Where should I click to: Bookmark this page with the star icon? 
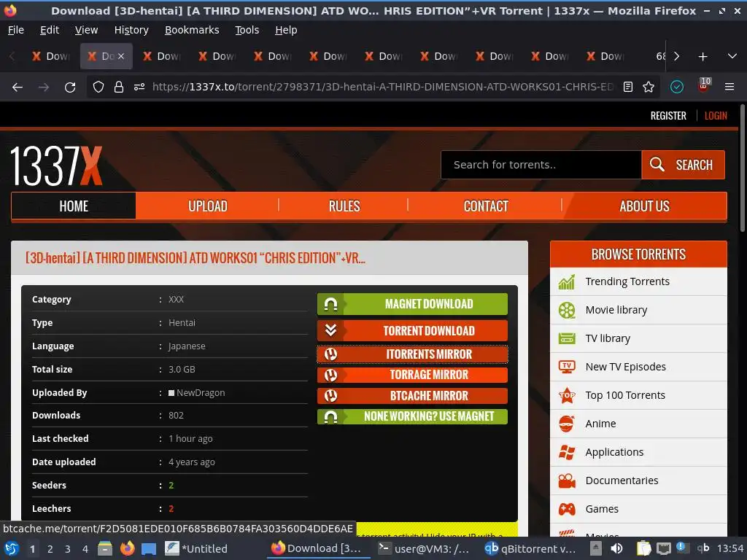(649, 87)
